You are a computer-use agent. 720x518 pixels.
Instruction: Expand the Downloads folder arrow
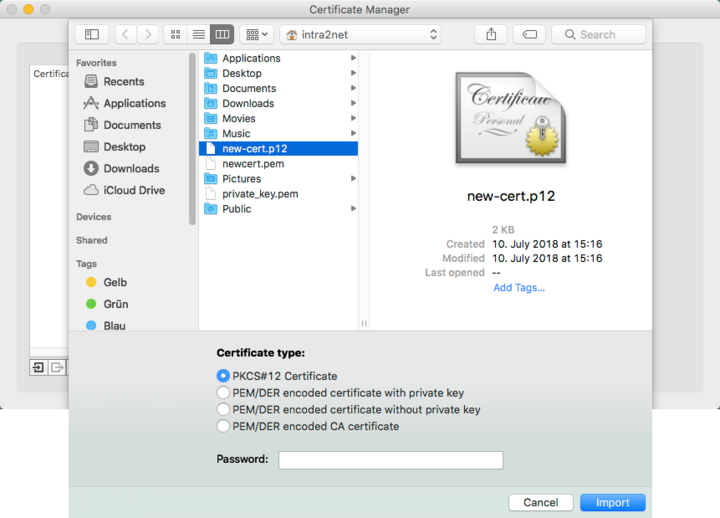353,103
